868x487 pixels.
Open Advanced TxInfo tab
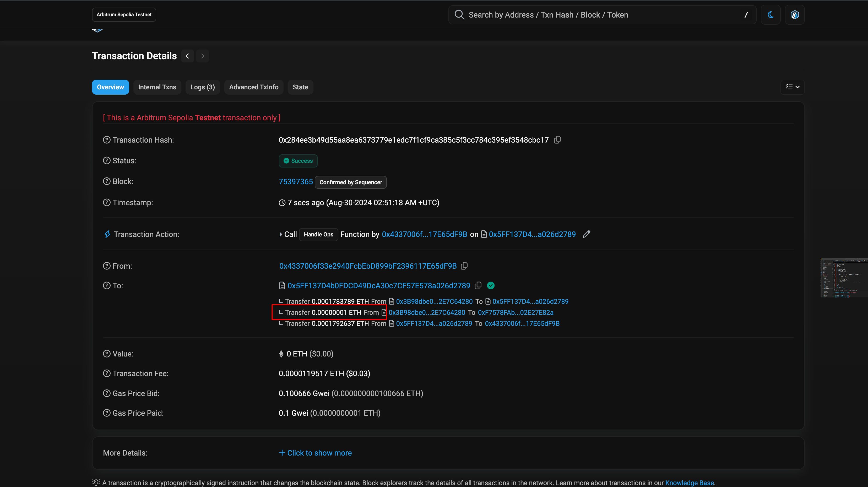tap(254, 87)
